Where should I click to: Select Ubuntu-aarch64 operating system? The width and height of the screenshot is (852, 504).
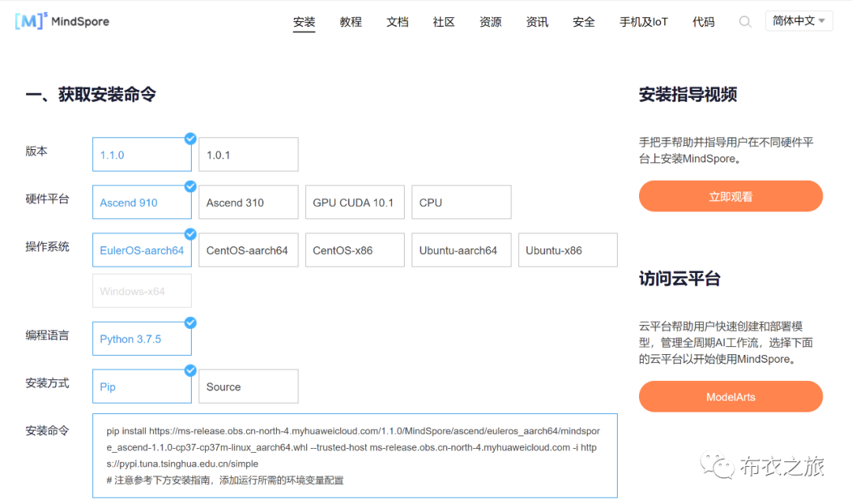coord(461,250)
